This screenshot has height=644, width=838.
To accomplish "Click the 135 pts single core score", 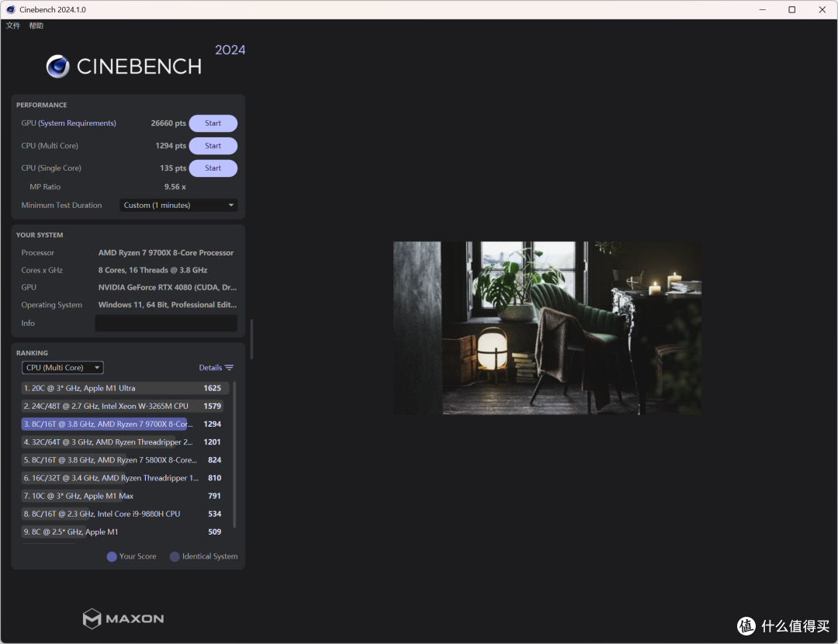I will 173,168.
